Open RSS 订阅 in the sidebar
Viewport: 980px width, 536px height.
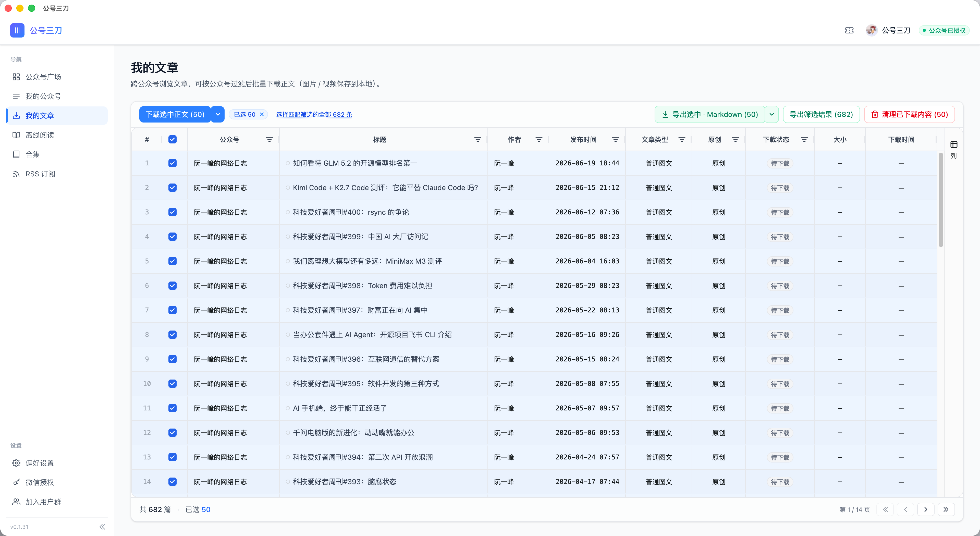[57, 174]
